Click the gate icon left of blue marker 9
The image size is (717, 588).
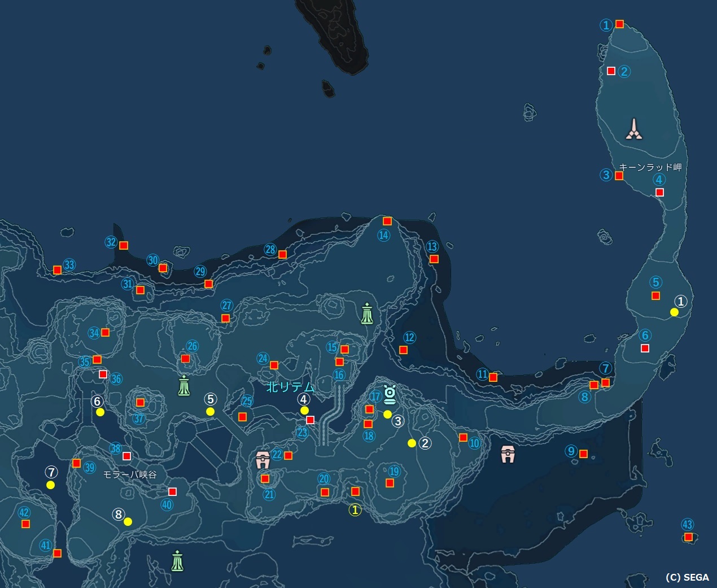tap(508, 454)
